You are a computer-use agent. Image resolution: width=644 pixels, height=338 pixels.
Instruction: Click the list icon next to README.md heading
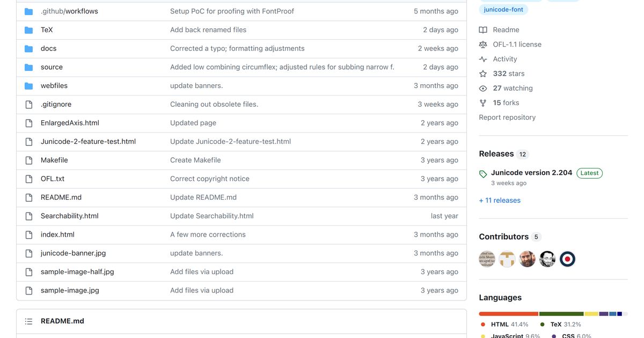click(28, 320)
